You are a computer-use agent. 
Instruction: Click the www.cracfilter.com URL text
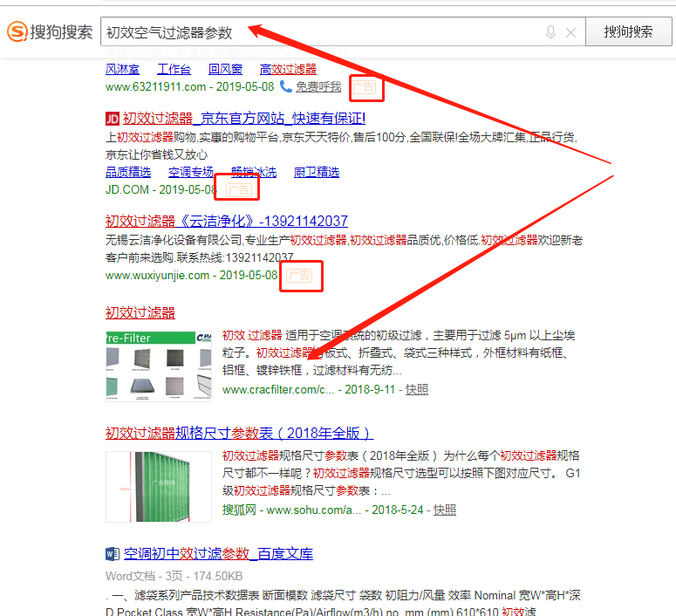point(278,389)
